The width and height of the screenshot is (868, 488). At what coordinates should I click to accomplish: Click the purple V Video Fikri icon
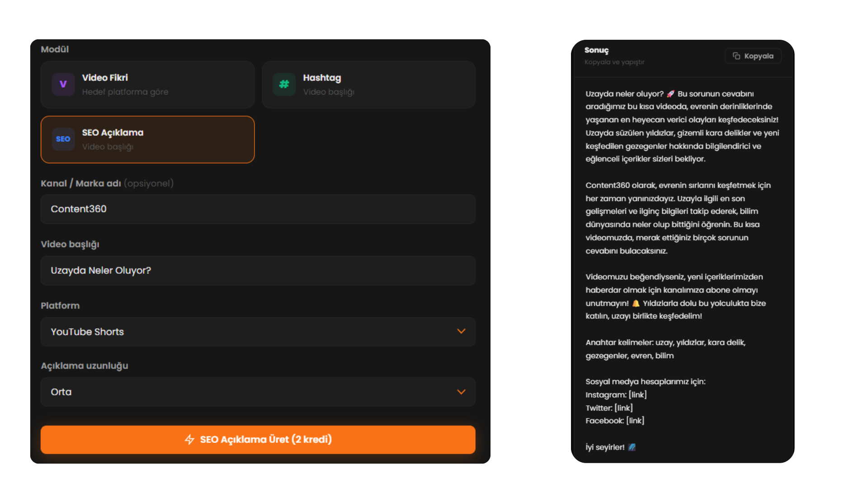click(63, 84)
